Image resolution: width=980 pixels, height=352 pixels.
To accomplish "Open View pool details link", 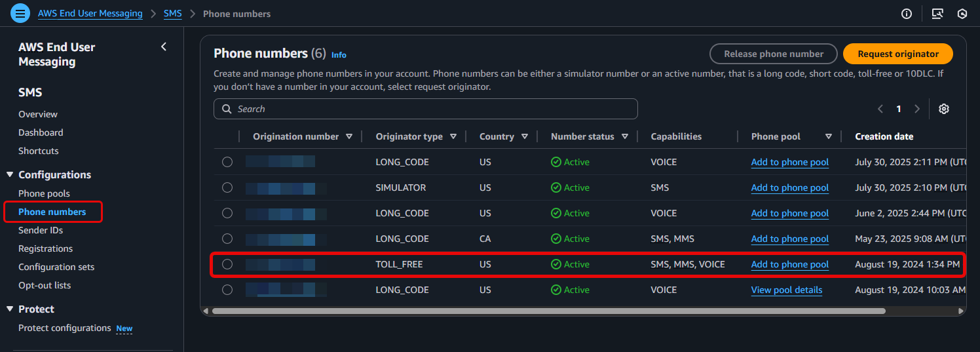I will pyautogui.click(x=787, y=290).
